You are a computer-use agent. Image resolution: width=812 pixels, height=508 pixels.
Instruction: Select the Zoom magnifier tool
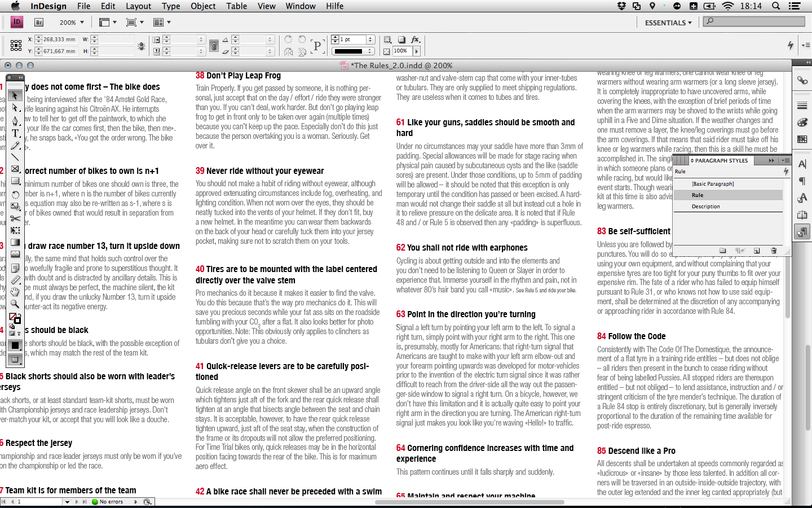pos(15,304)
